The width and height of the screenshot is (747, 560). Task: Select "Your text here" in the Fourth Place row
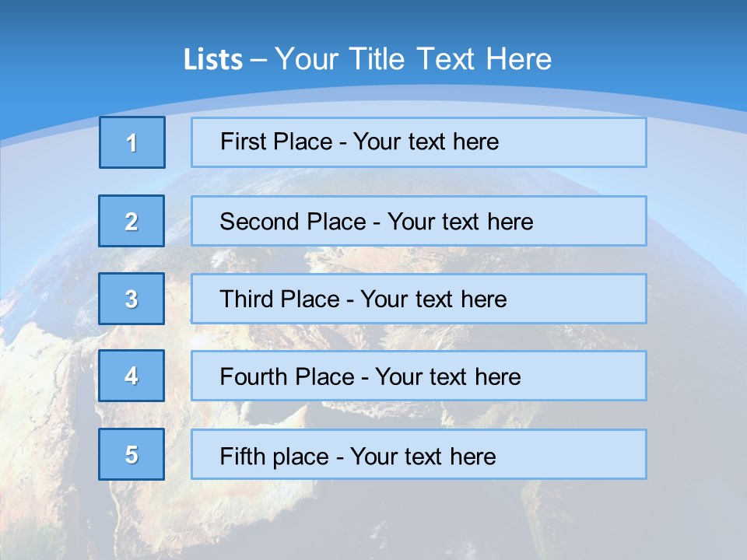[447, 377]
